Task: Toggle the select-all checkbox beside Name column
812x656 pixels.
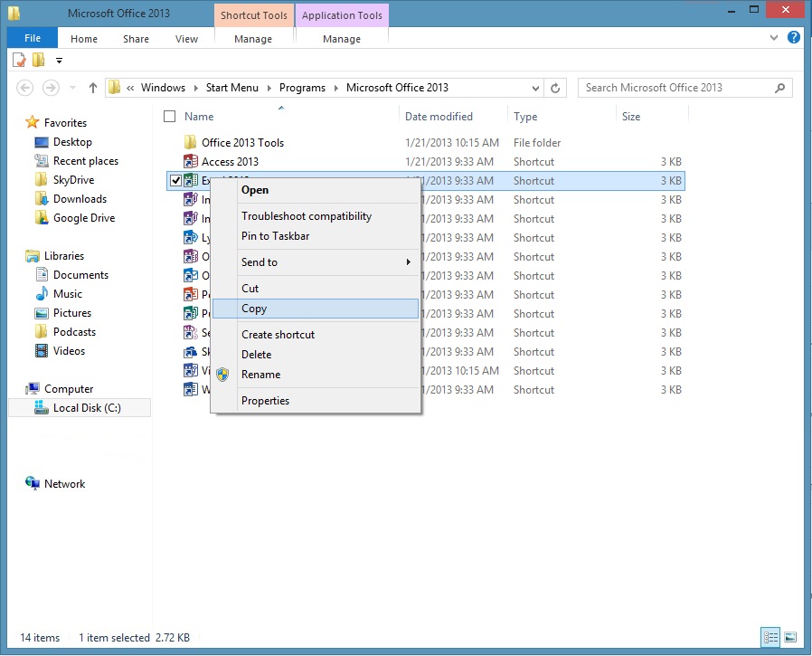Action: coord(169,116)
